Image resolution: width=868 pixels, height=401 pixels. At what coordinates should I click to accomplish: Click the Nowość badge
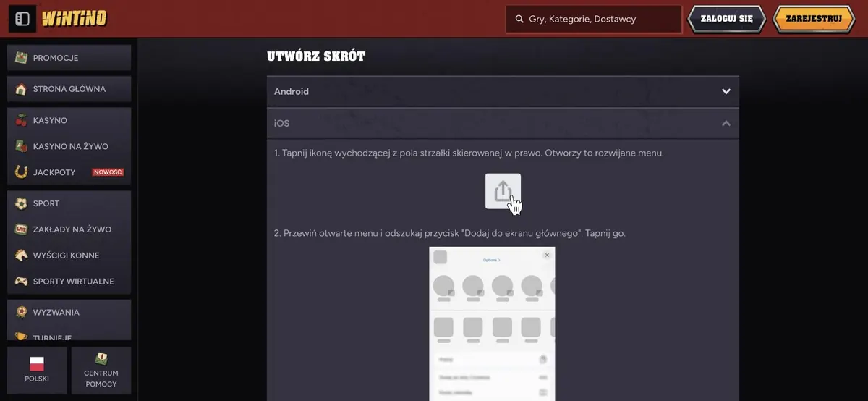[x=108, y=172]
